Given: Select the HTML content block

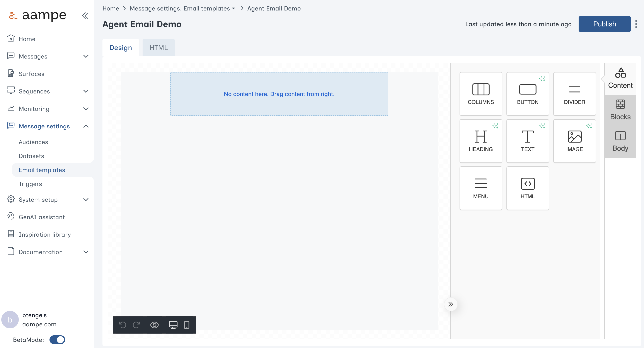Looking at the screenshot, I should (x=528, y=188).
